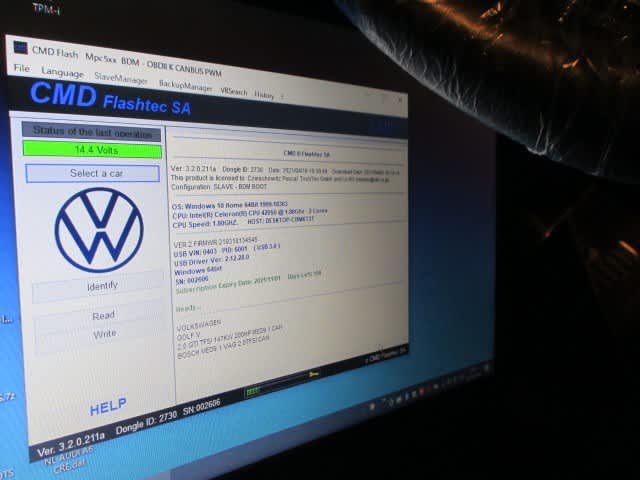The height and width of the screenshot is (480, 640).
Task: Click the green battery icon in status bar
Action: point(252,391)
